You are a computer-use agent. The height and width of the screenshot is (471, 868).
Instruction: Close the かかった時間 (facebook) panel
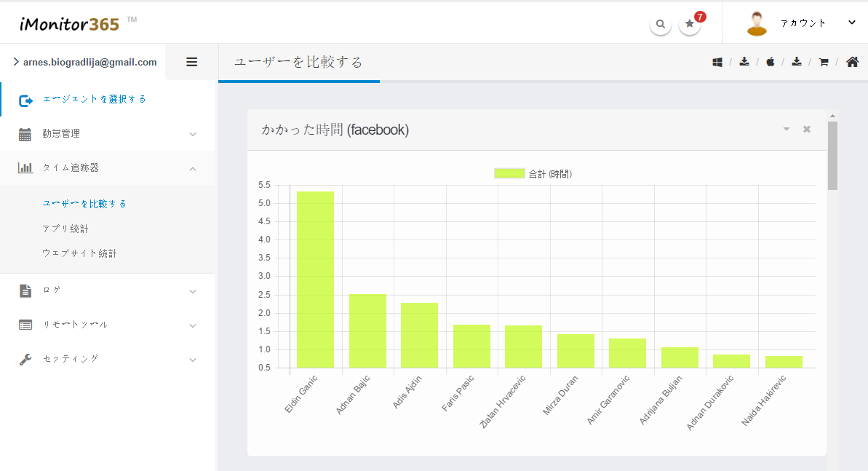coord(807,130)
